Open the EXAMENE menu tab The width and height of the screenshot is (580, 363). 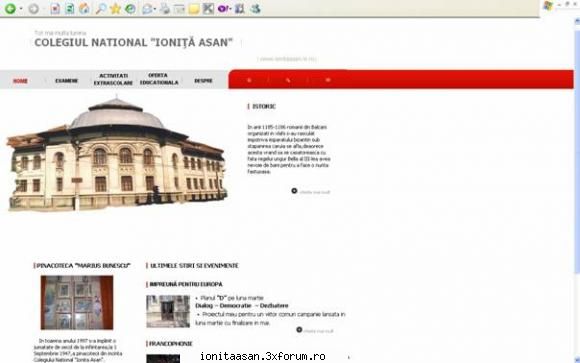[x=67, y=81]
